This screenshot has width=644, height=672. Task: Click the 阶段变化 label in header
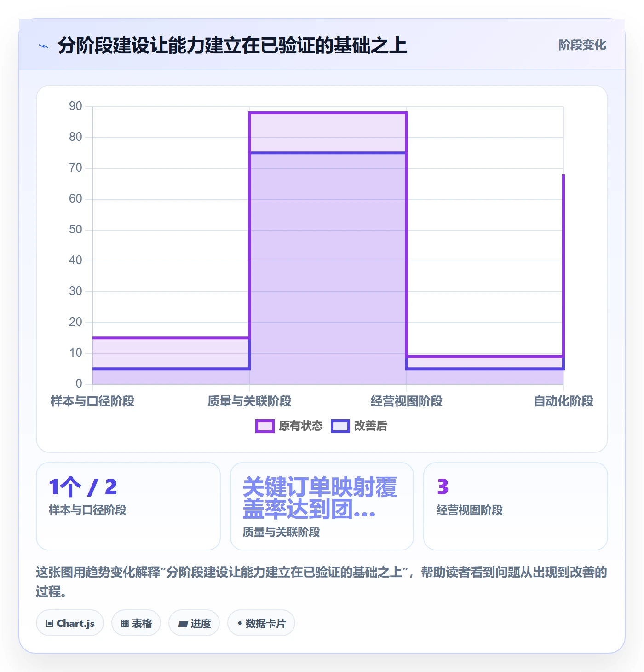[x=582, y=45]
